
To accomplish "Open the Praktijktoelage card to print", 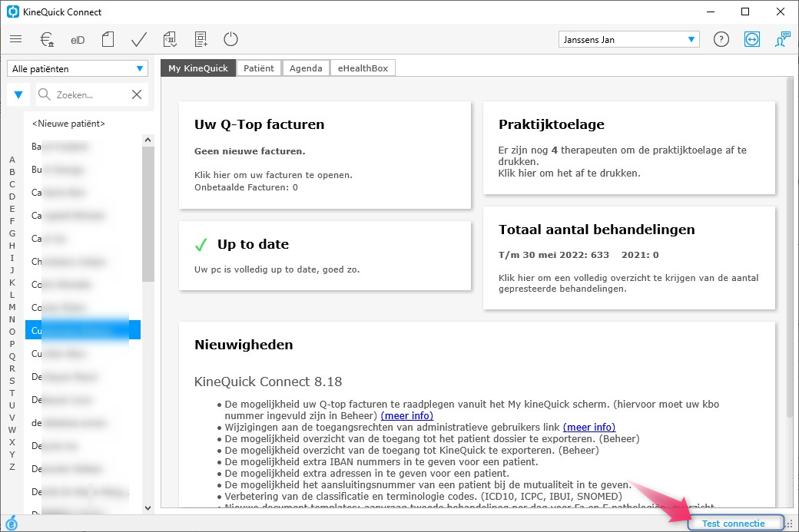I will pyautogui.click(x=628, y=147).
